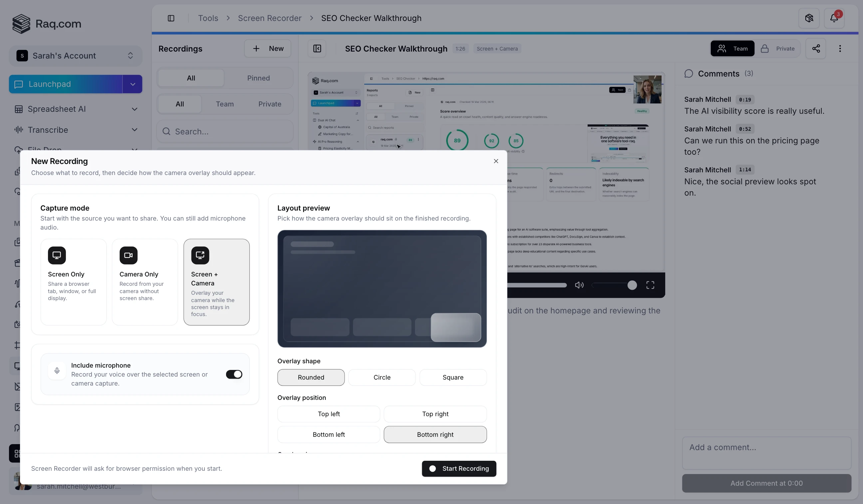Switch recording visibility to Private
This screenshot has width=863, height=504.
(x=778, y=48)
